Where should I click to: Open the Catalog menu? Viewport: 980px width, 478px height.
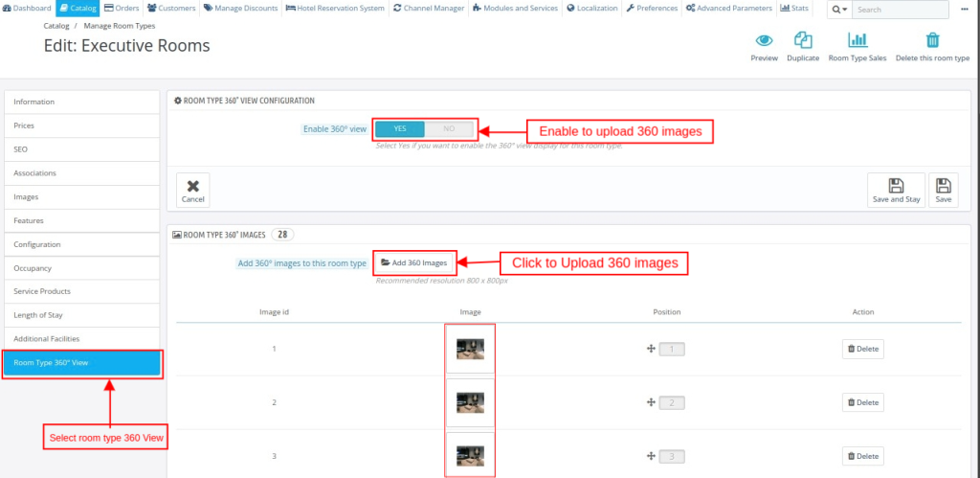pos(78,9)
